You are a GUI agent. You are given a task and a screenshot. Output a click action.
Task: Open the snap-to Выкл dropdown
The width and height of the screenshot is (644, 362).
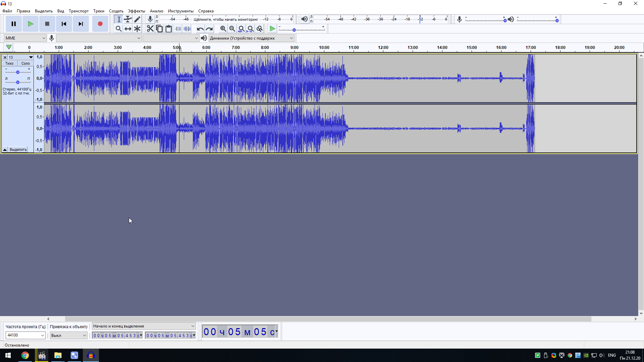(x=69, y=335)
